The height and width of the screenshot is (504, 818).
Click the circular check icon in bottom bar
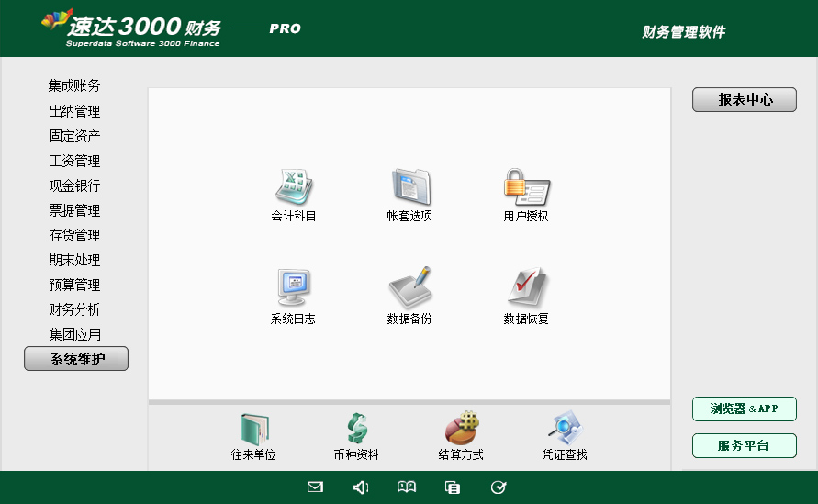[x=499, y=487]
